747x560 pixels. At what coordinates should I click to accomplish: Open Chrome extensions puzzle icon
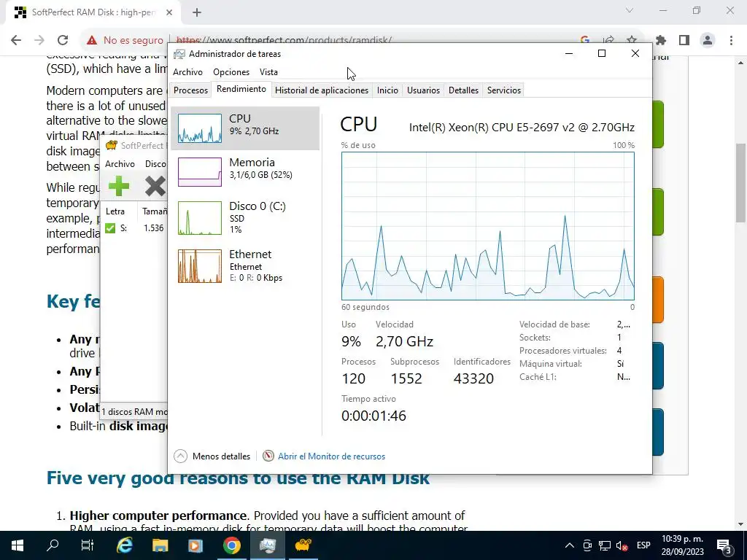click(661, 40)
